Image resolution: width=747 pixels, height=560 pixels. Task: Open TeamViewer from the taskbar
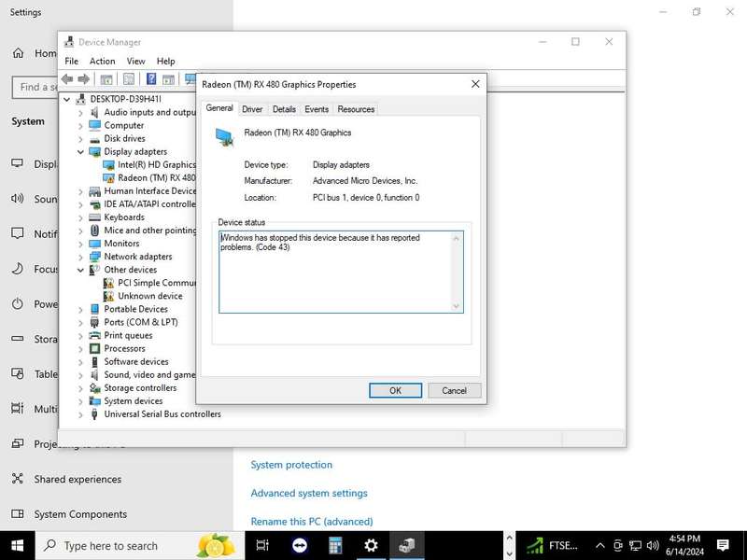coord(300,545)
